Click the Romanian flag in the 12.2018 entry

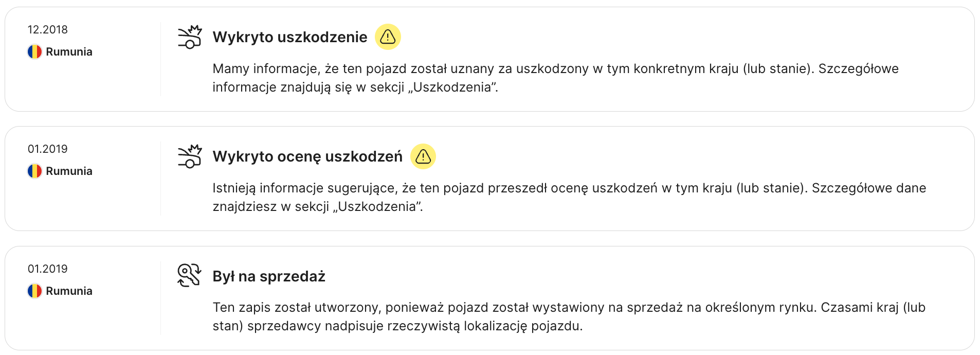[x=34, y=52]
